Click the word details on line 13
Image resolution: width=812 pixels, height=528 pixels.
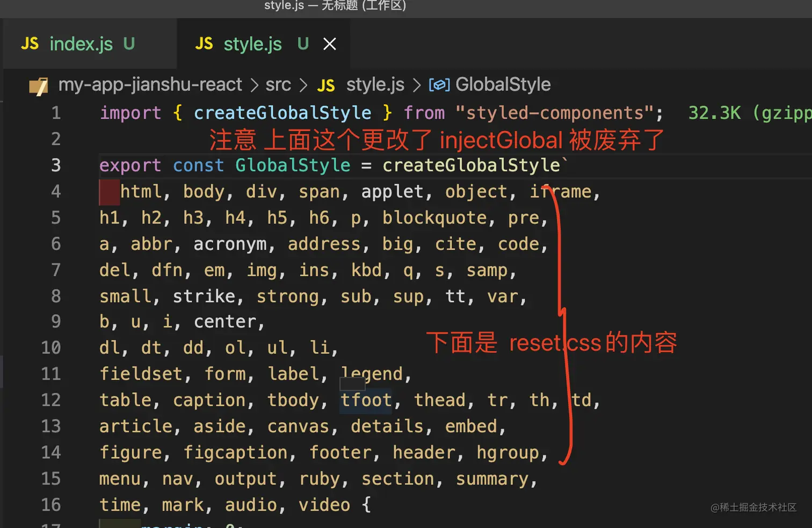(387, 426)
